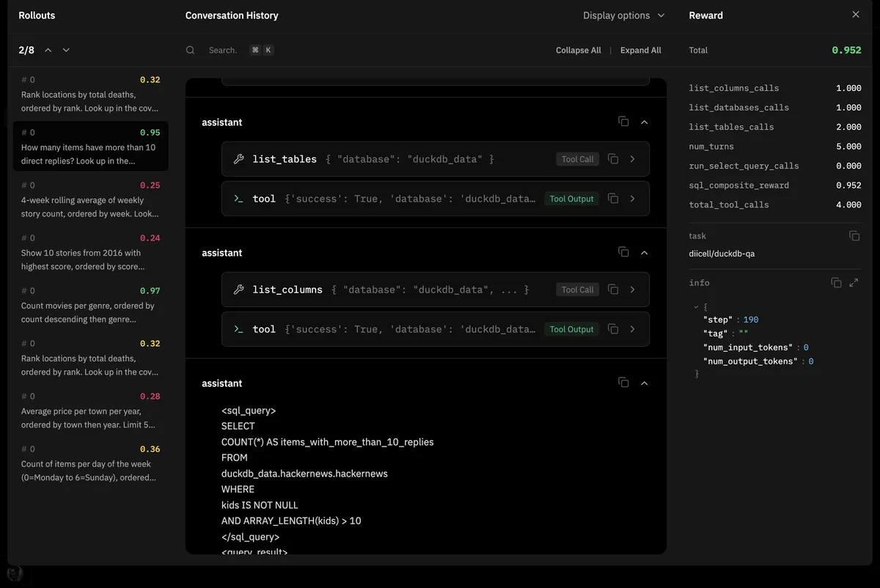Click the Total reward value 0.952
Screen dimensions: 880x588
[x=846, y=51]
